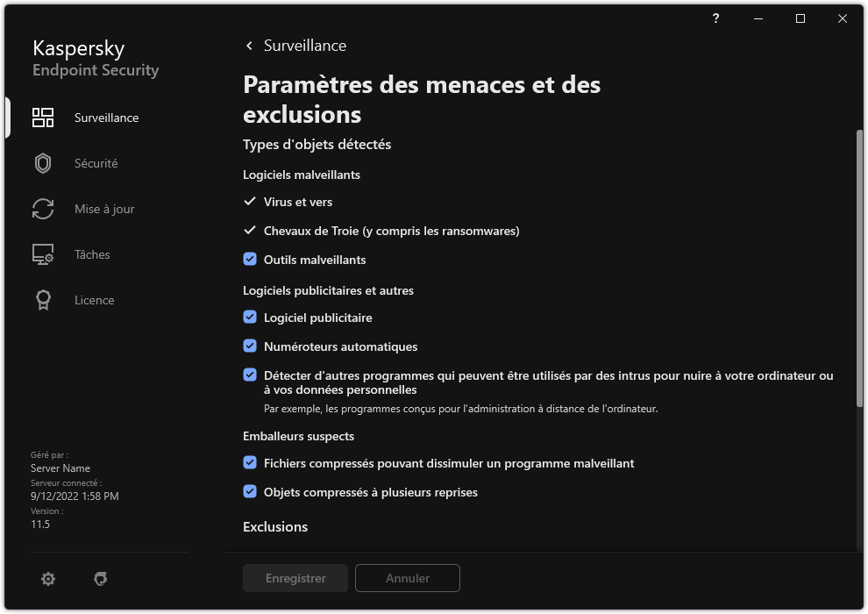This screenshot has height=614, width=868.
Task: Open the support icon beside the gear
Action: (x=100, y=579)
